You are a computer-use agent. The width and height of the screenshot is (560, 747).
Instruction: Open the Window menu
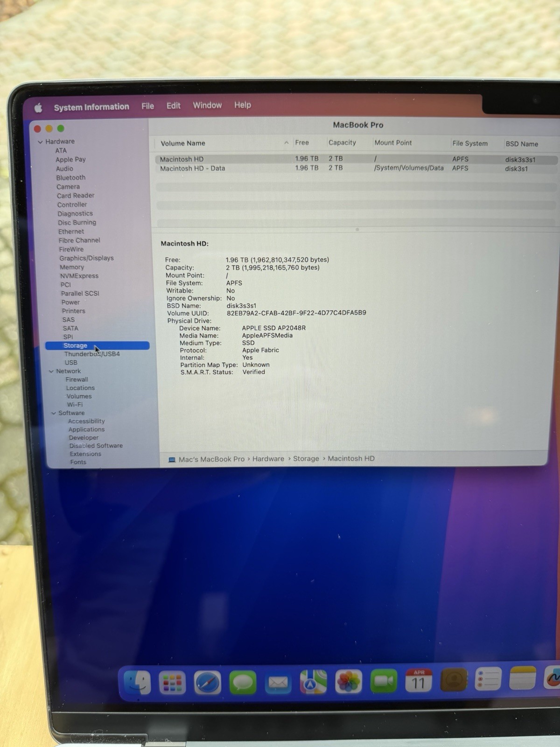[208, 105]
